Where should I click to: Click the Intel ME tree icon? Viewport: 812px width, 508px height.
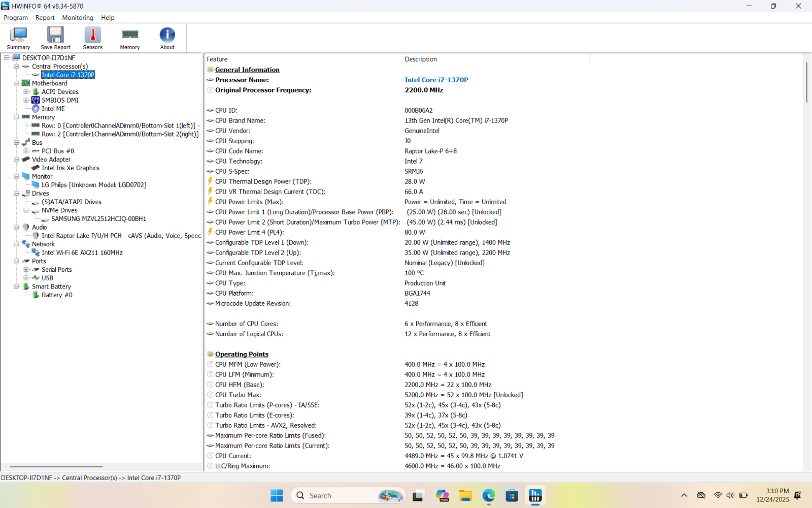(x=36, y=109)
